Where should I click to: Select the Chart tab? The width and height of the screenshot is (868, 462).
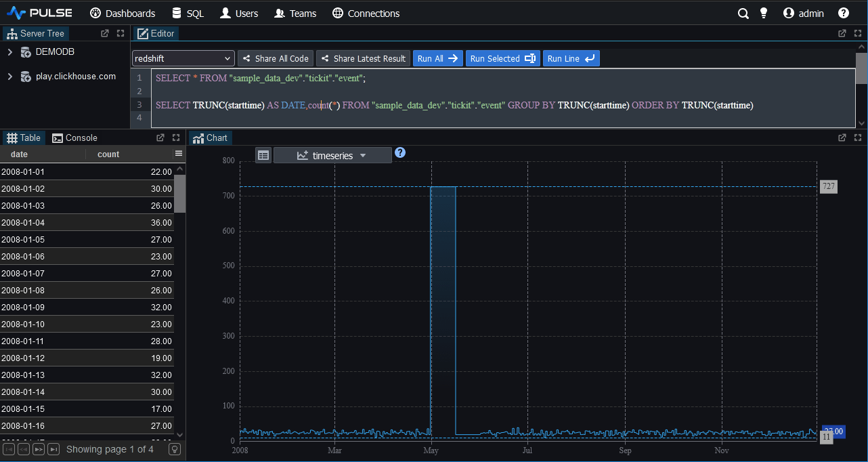tap(211, 138)
